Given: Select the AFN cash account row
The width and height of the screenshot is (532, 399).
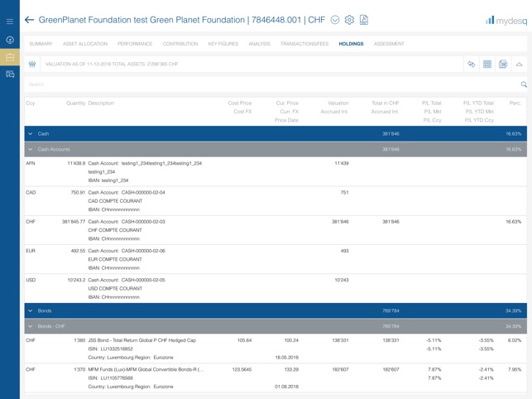Looking at the screenshot, I should point(276,172).
